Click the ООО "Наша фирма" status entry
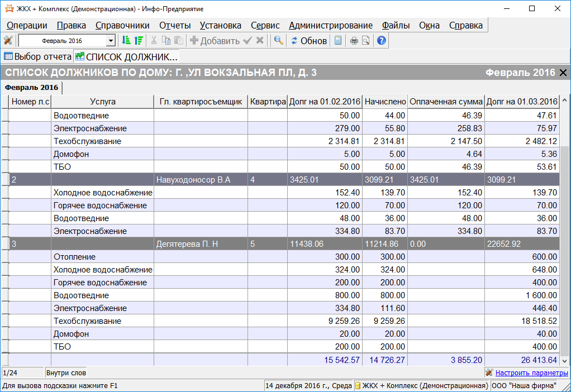Viewport: 571px width, 392px height. [524, 386]
